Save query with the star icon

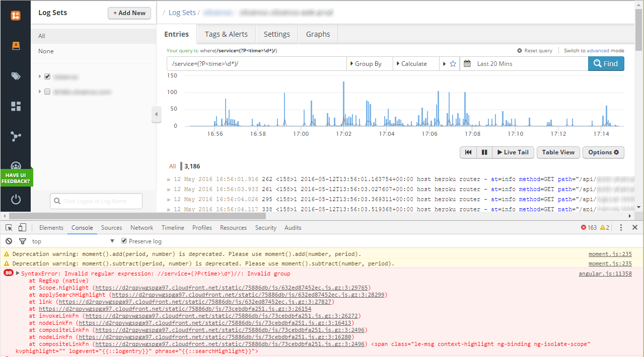pos(453,64)
